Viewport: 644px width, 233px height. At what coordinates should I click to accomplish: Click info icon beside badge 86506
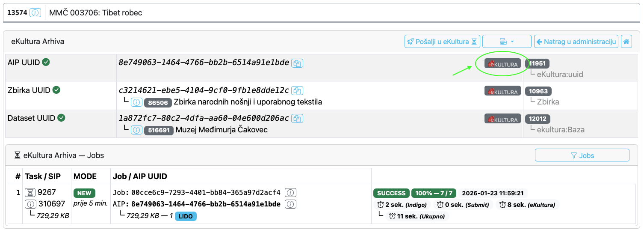tap(136, 102)
